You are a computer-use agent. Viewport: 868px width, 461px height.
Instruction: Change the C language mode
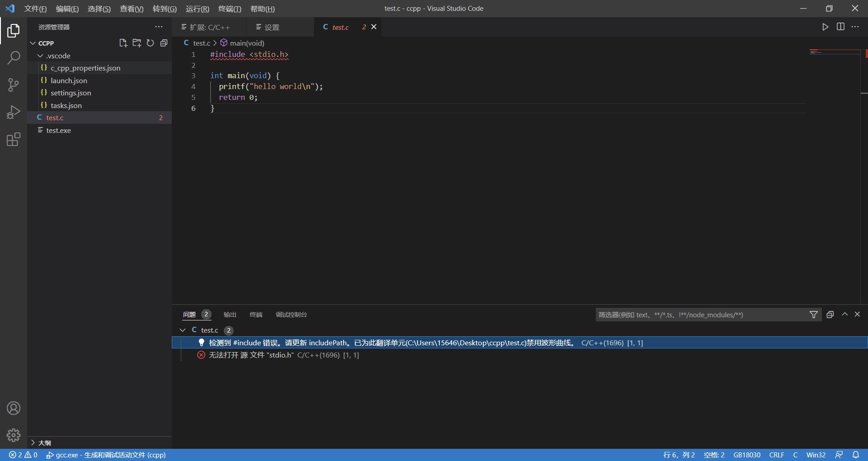pyautogui.click(x=795, y=455)
